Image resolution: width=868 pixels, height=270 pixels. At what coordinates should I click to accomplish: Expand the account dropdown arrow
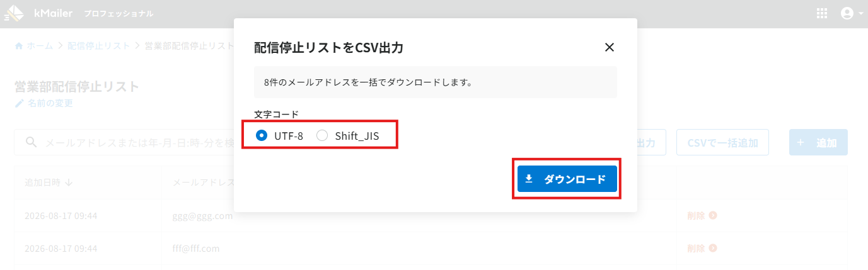860,13
